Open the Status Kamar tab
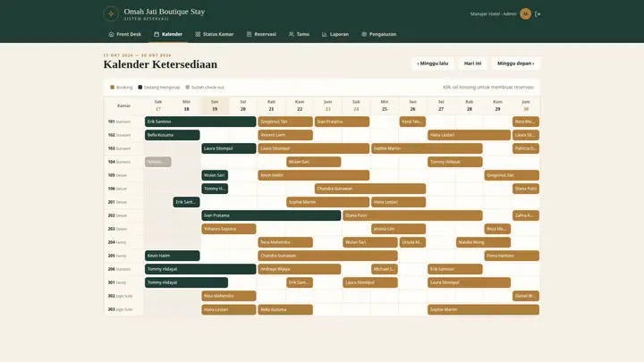The height and width of the screenshot is (362, 644). tap(215, 34)
